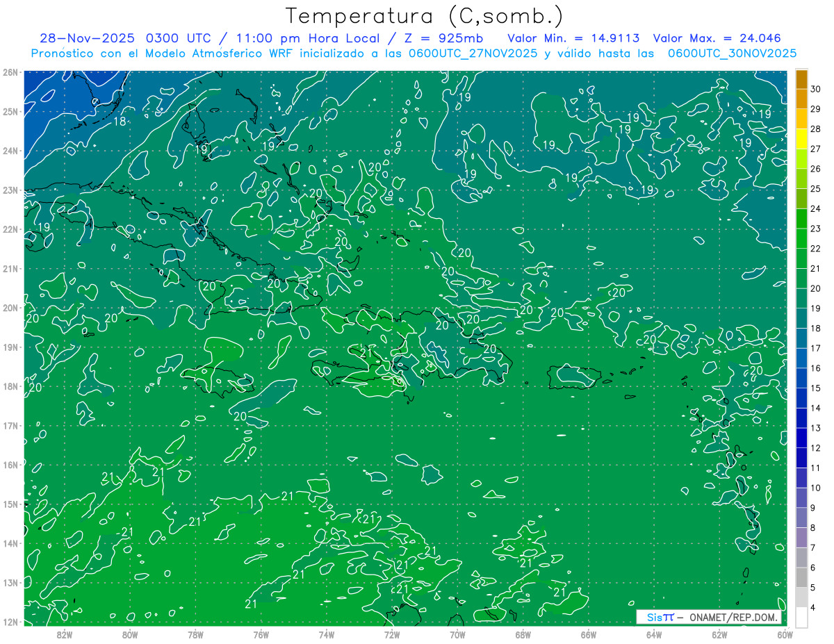
Task: Click the 'ONAMET/REP.DOM.' credit label
Action: click(735, 617)
